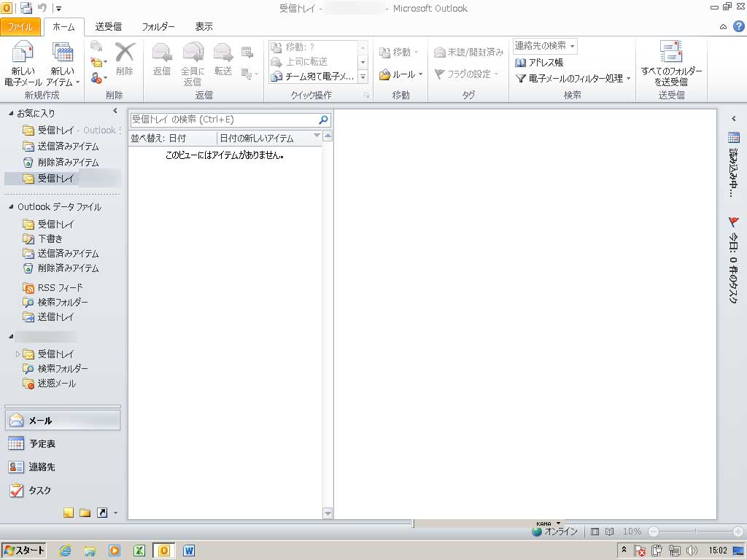The width and height of the screenshot is (747, 560).
Task: Open the RSS フィード folder
Action: click(60, 287)
